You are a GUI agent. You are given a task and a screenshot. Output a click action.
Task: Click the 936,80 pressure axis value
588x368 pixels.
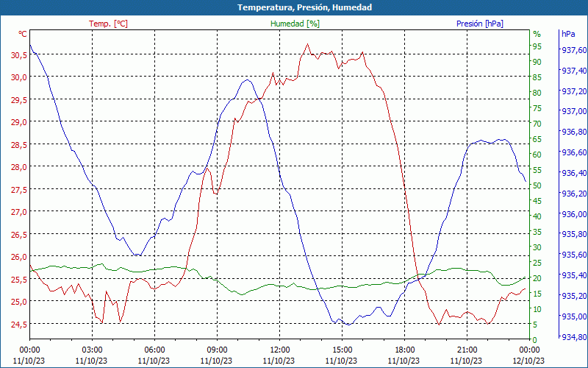[574, 132]
